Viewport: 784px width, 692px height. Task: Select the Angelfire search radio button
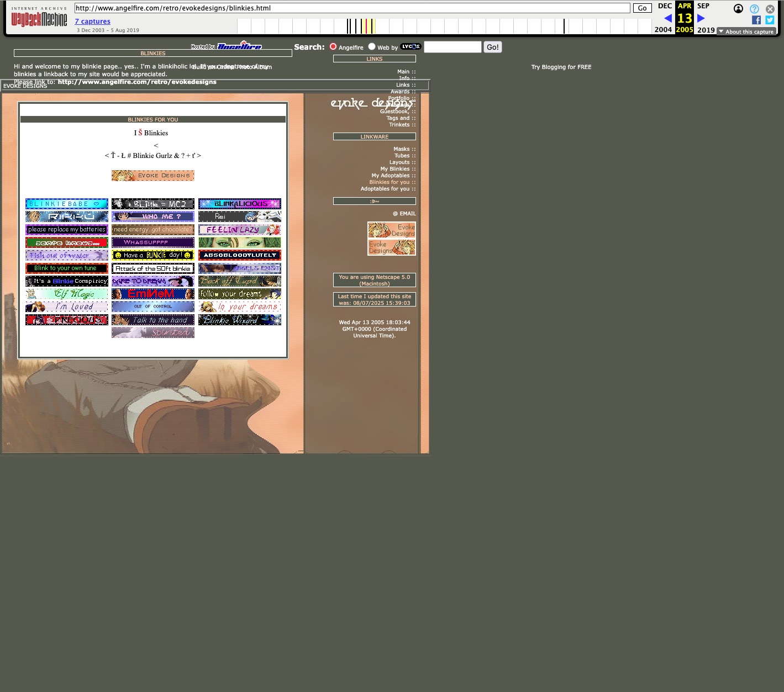[333, 47]
